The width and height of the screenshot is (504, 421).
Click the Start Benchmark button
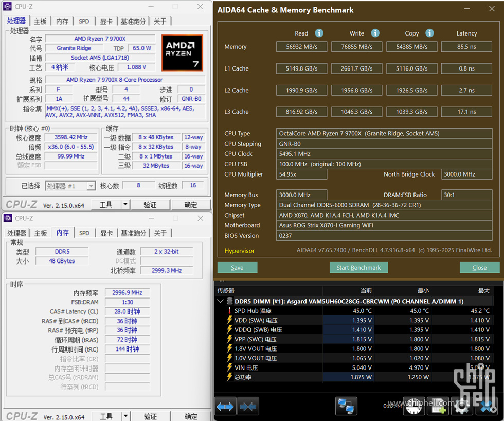(x=358, y=268)
